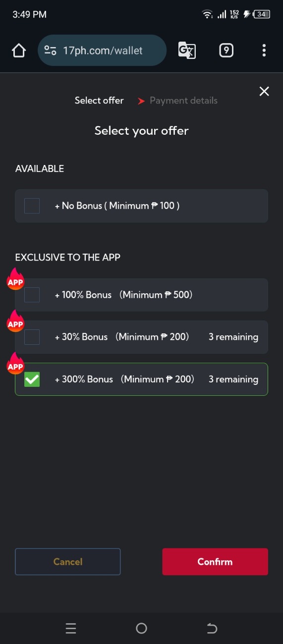283x644 pixels.
Task: Tap the site settings icon in address bar
Action: tap(50, 51)
